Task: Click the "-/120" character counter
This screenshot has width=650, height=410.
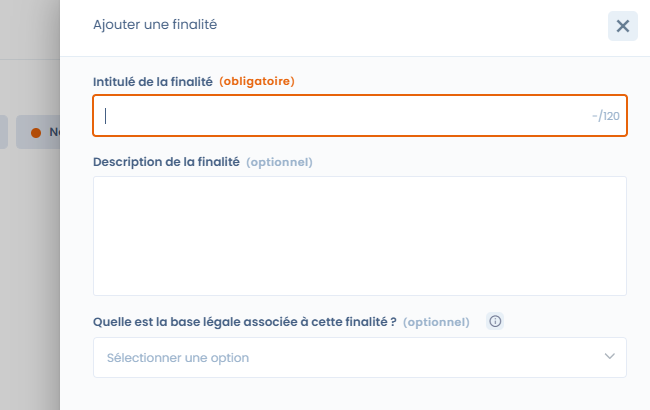Action: [x=606, y=116]
